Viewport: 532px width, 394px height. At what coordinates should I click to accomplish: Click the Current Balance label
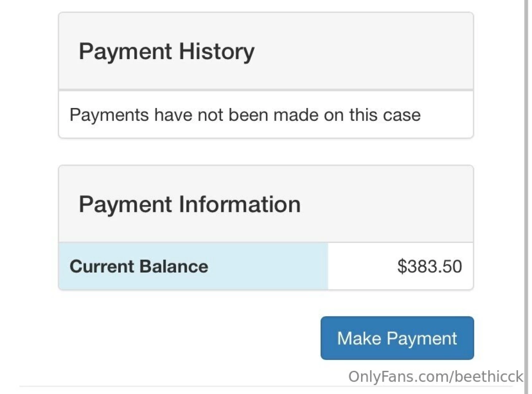click(x=139, y=266)
